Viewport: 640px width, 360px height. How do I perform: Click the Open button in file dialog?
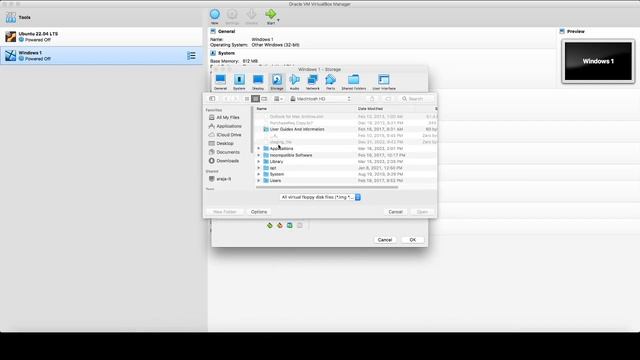pos(422,212)
